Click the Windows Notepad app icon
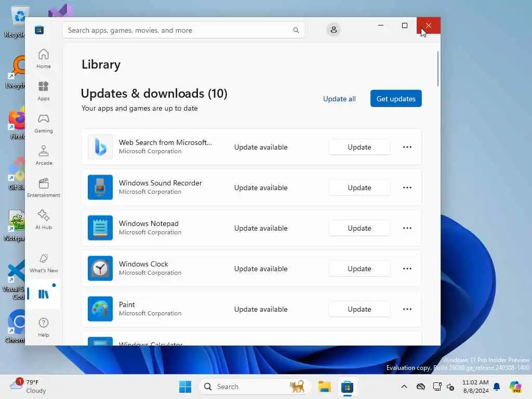Image resolution: width=532 pixels, height=399 pixels. 100,228
